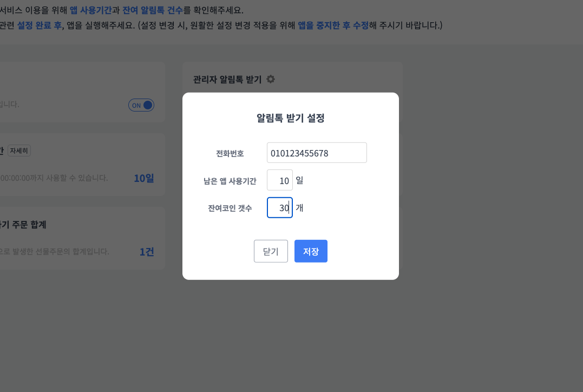Click the 자세히 details button
This screenshot has width=583, height=392.
[19, 151]
